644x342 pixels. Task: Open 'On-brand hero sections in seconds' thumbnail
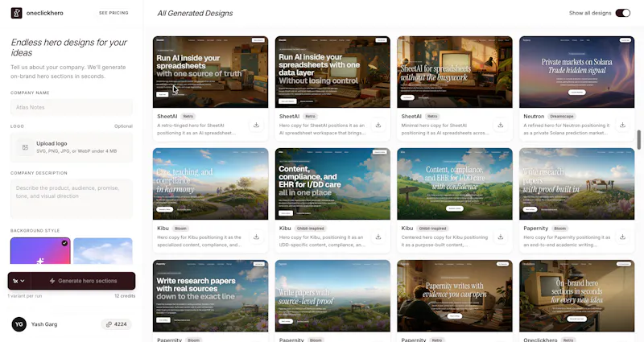(x=576, y=295)
